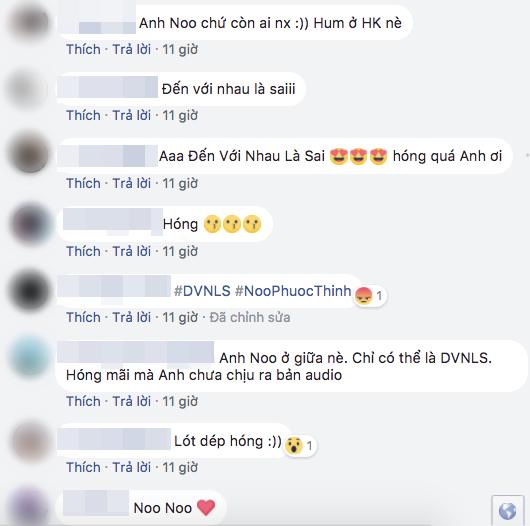Like the 'Aaa Đến Với Nhau Là Sai' comment
Image resolution: width=530 pixels, height=526 pixels.
[x=83, y=183]
